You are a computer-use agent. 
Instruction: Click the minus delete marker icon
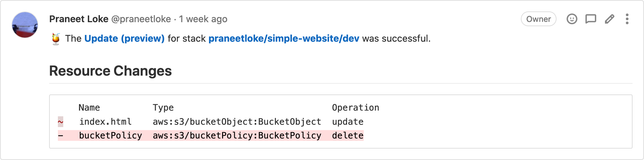[61, 135]
